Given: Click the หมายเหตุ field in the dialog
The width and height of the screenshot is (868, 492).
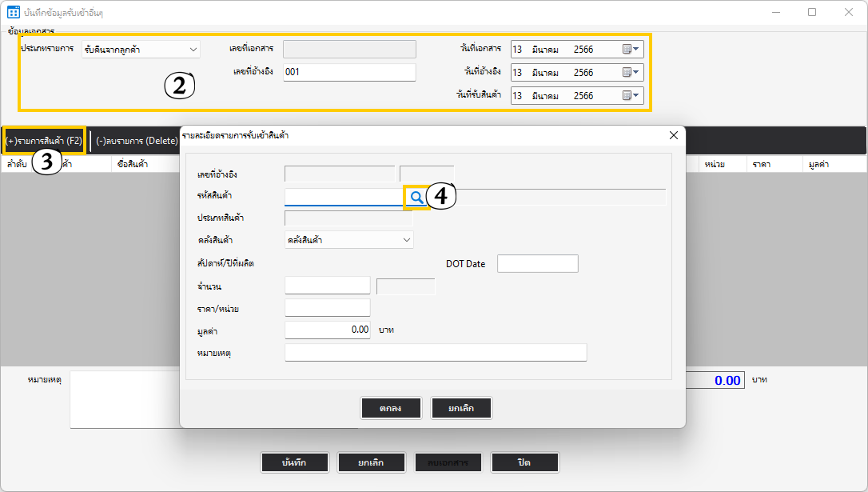Looking at the screenshot, I should click(436, 353).
